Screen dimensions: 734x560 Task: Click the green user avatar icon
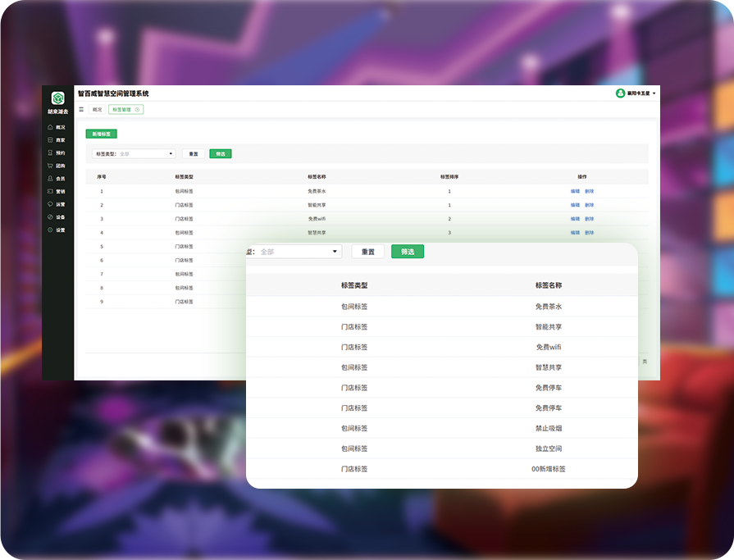click(620, 93)
